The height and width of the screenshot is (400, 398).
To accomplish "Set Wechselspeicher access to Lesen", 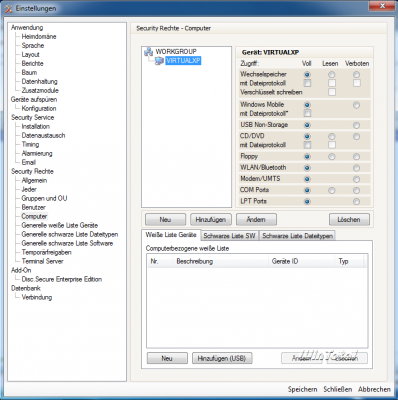I will tap(332, 74).
